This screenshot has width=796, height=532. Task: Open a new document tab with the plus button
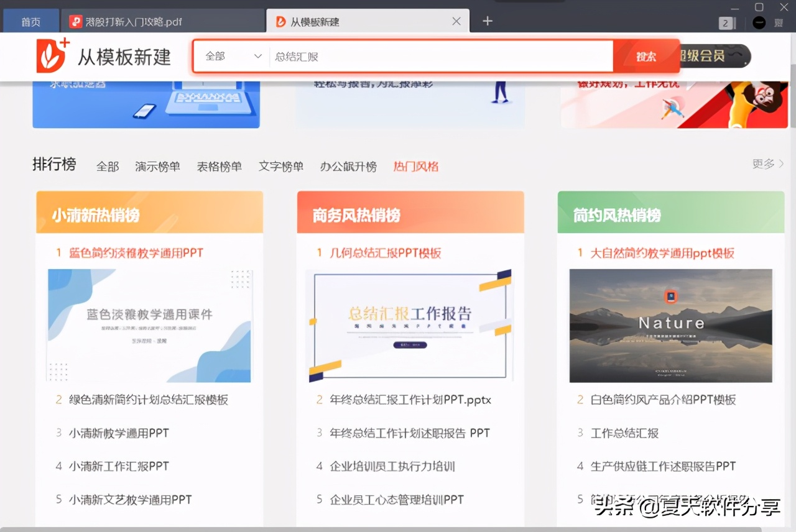[x=487, y=21]
